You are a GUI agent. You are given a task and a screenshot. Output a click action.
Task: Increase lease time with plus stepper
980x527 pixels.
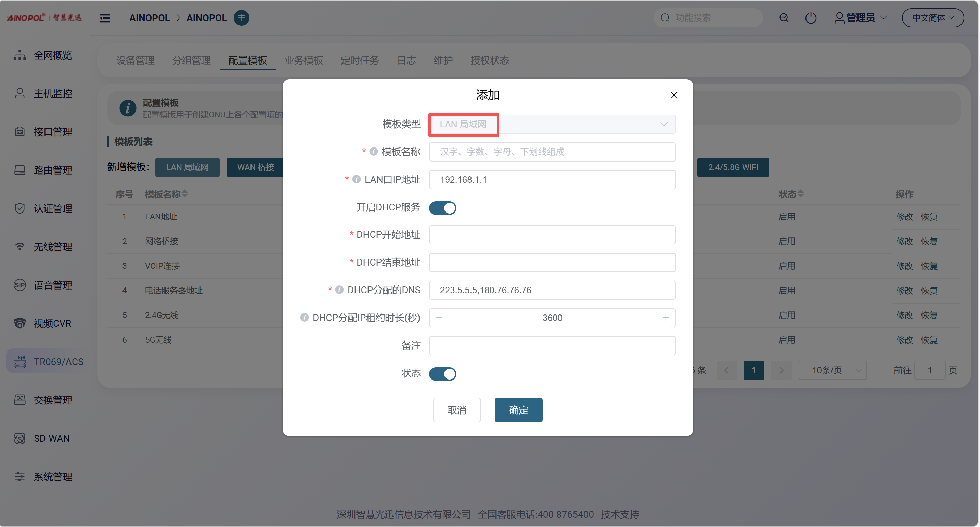pos(666,318)
